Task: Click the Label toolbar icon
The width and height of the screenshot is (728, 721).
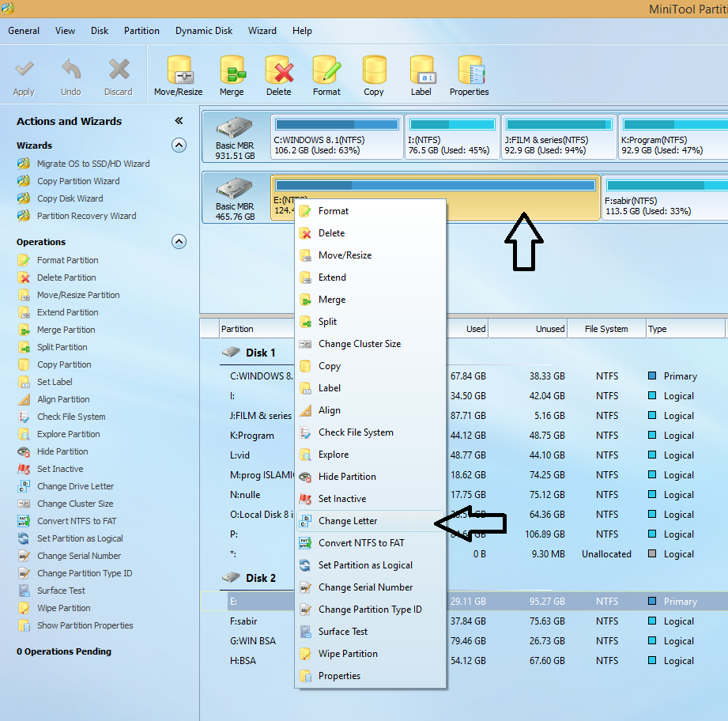Action: (x=421, y=77)
